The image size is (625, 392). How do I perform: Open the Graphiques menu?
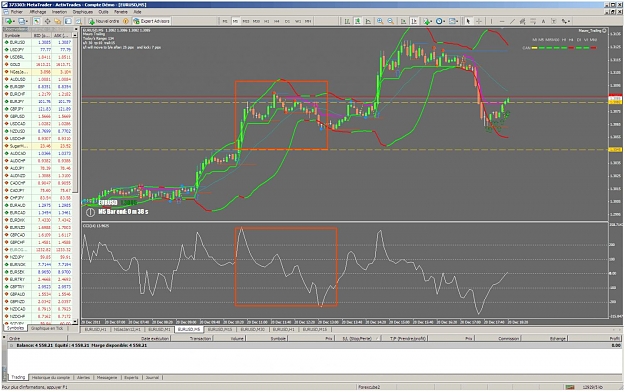click(83, 12)
